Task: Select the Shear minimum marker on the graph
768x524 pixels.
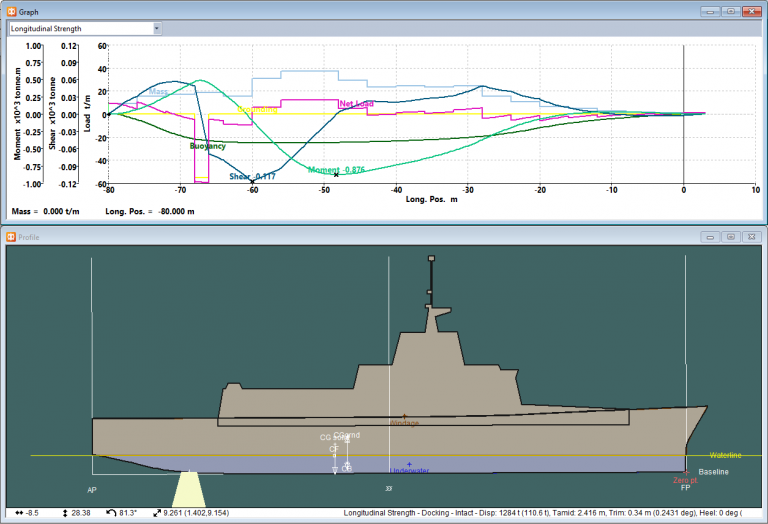Action: coord(252,181)
